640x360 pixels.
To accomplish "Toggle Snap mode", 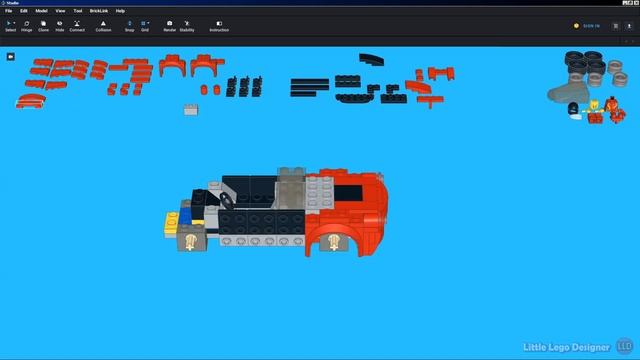I will pyautogui.click(x=129, y=26).
